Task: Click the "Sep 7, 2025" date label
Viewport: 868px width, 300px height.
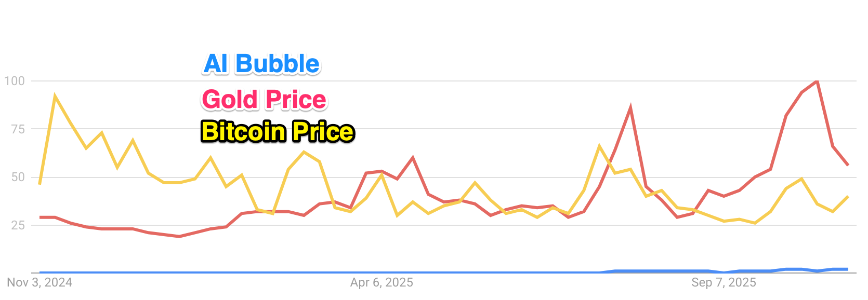Action: (724, 283)
